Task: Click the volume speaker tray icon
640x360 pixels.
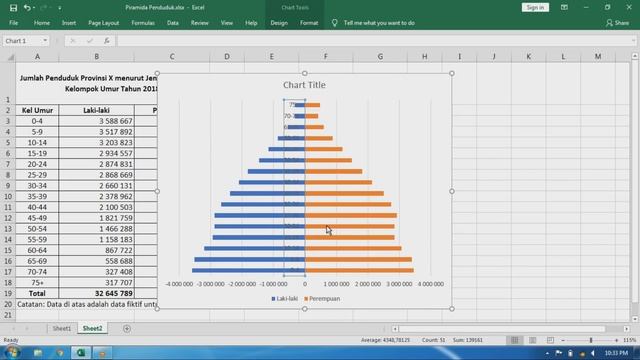Action: (x=593, y=353)
